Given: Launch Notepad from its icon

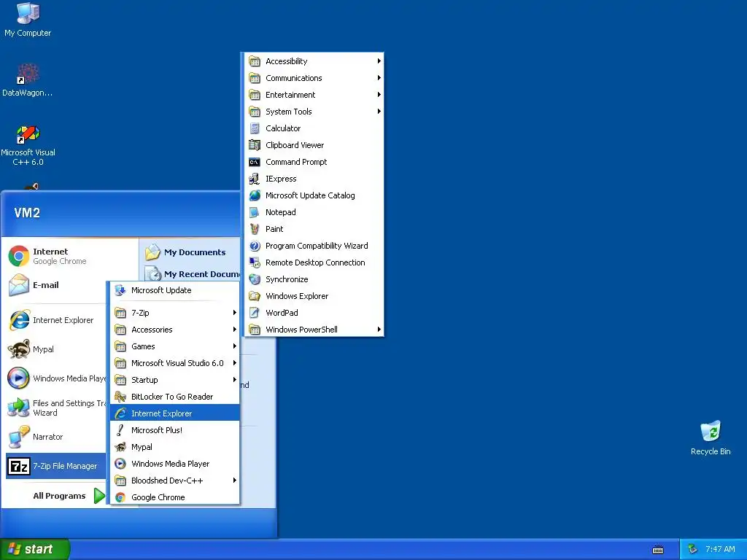Looking at the screenshot, I should click(255, 212).
